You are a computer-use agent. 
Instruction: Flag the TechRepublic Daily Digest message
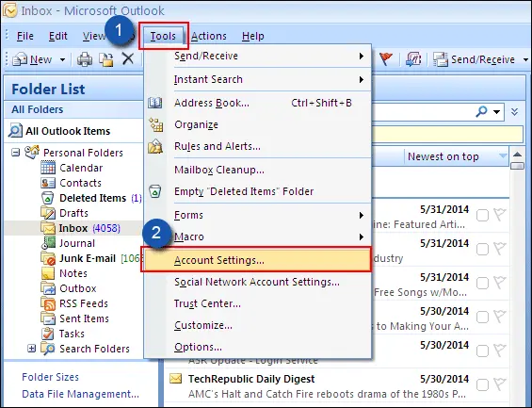tap(500, 384)
